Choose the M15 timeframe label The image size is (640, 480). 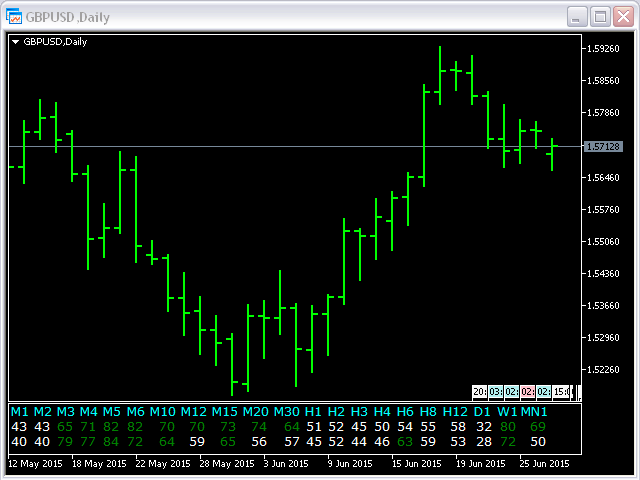[224, 412]
